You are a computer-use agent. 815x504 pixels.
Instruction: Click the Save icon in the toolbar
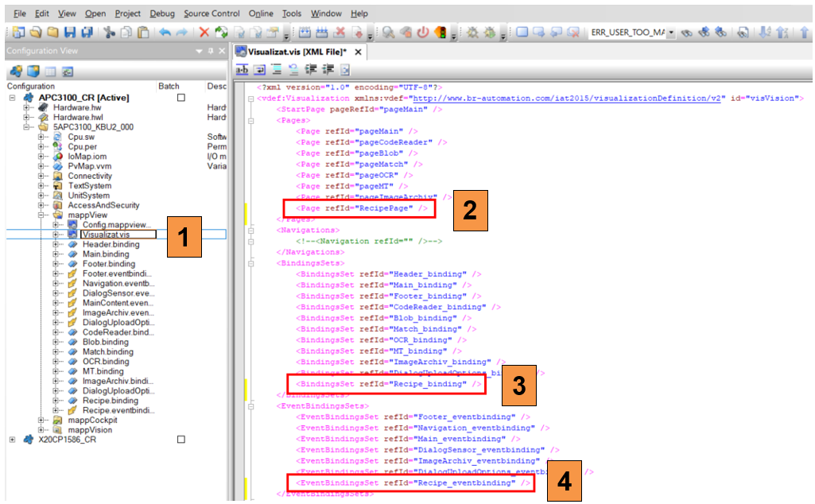click(70, 33)
